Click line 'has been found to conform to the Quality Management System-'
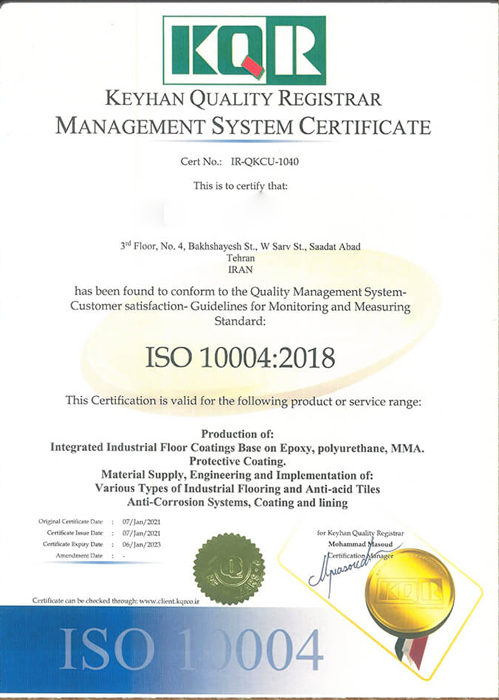The height and width of the screenshot is (700, 499). (241, 292)
